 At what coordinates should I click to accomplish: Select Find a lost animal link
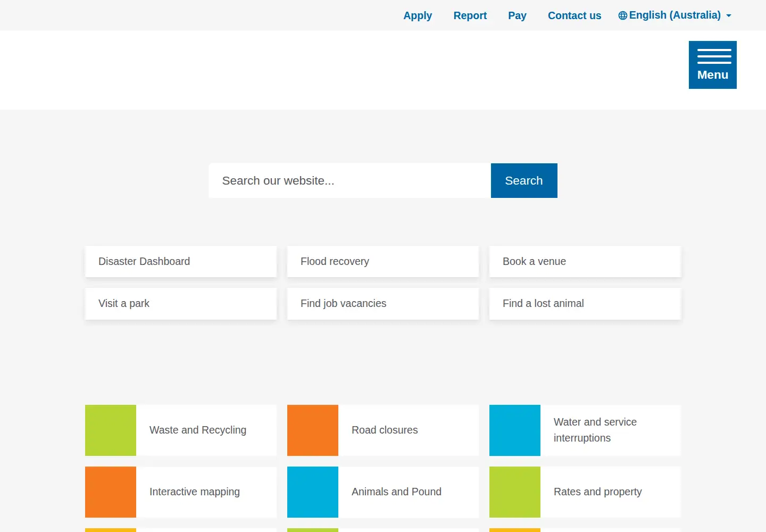(585, 303)
